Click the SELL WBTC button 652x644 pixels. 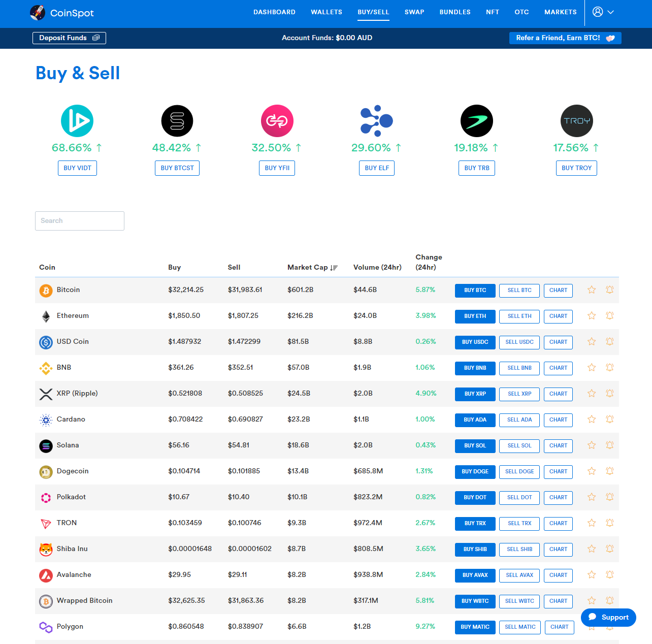(x=519, y=601)
